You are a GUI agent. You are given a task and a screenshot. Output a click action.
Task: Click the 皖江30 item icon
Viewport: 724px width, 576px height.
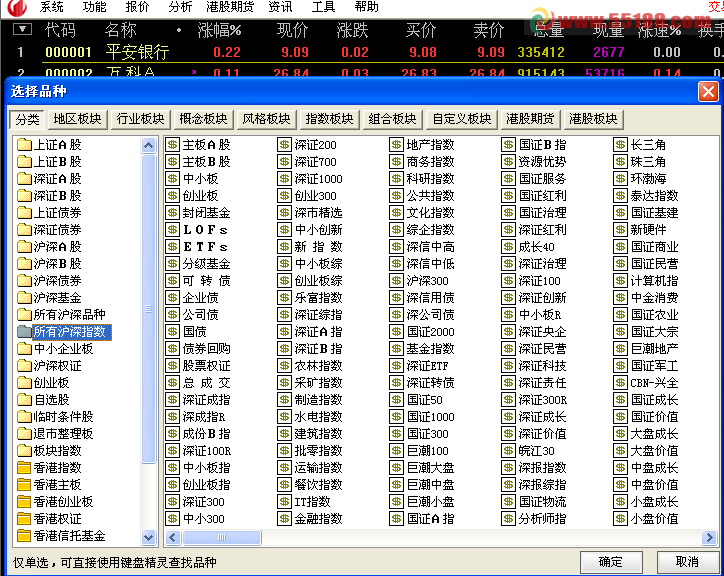tap(508, 451)
